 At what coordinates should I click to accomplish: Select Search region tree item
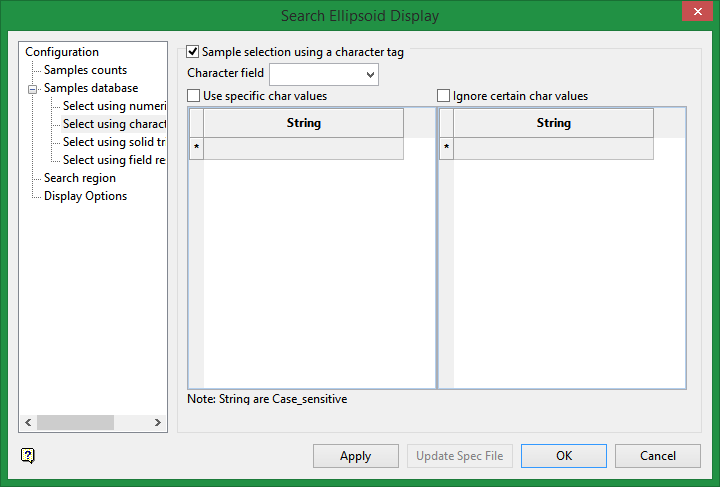coord(80,178)
